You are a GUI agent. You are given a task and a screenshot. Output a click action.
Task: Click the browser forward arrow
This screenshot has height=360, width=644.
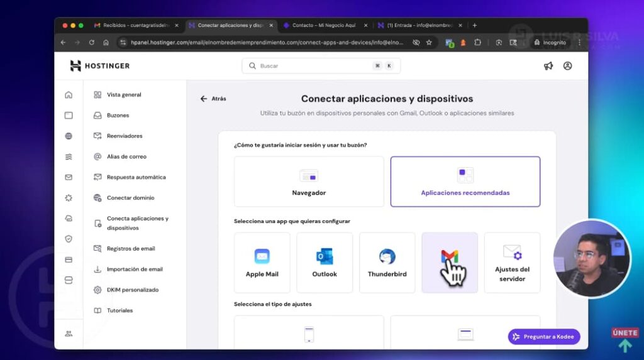[77, 42]
